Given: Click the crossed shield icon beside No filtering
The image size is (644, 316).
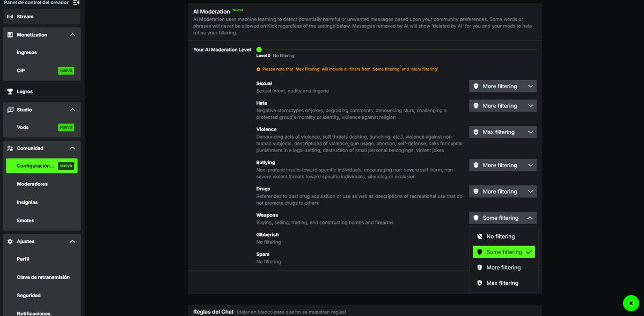Looking at the screenshot, I should (x=480, y=236).
